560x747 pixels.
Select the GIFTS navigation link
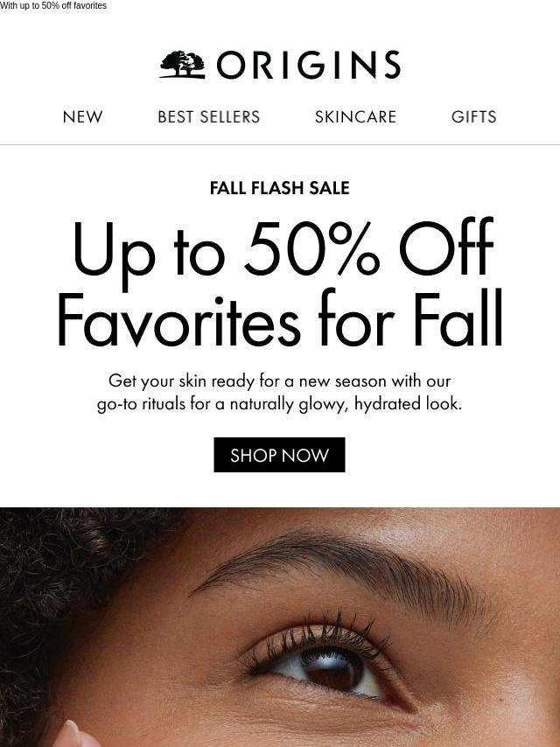click(x=473, y=116)
